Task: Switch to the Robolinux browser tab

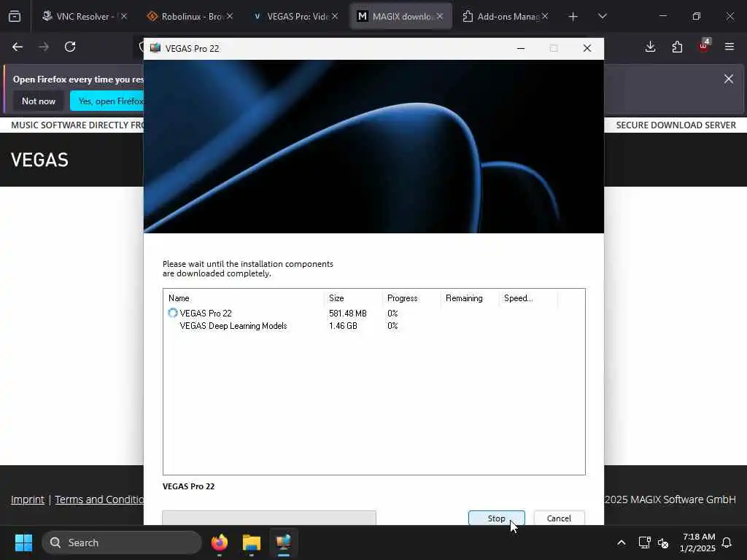Action: 185,16
